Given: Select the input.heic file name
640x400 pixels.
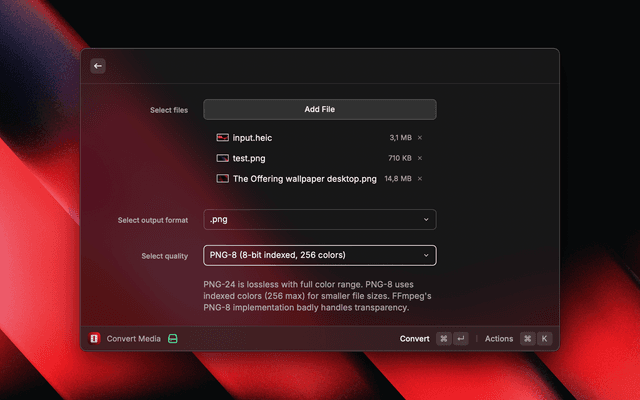Looking at the screenshot, I should (x=251, y=138).
